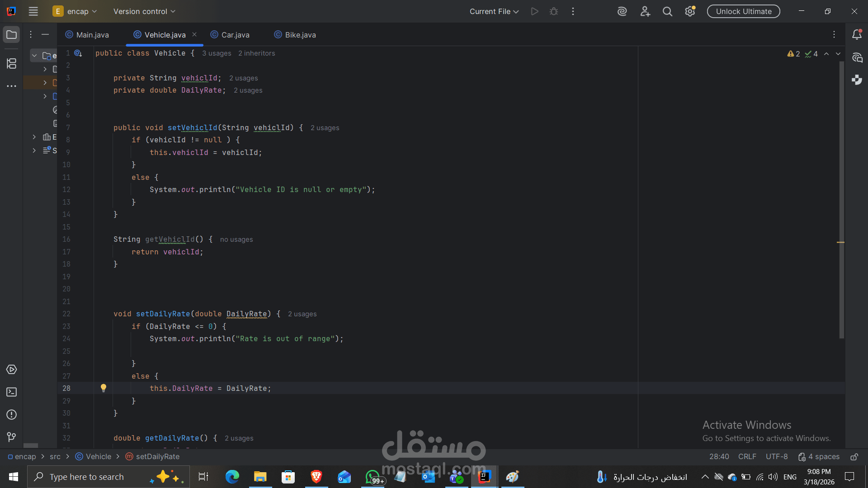Expand the Scratches and Consoles node
868x488 pixels.
tap(34, 150)
